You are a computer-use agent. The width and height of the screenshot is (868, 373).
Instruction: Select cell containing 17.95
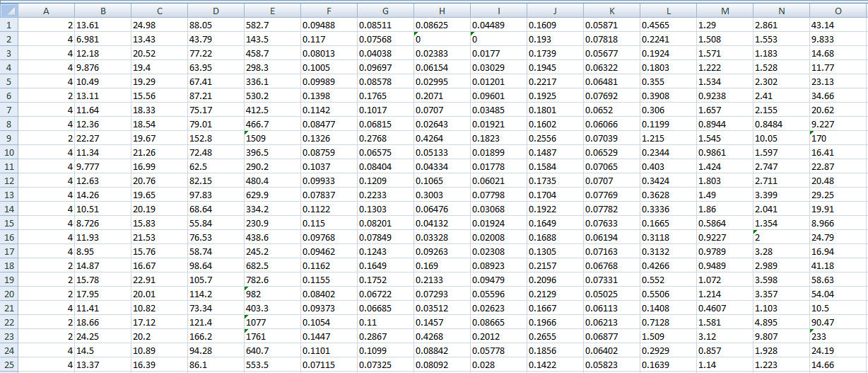[102, 294]
